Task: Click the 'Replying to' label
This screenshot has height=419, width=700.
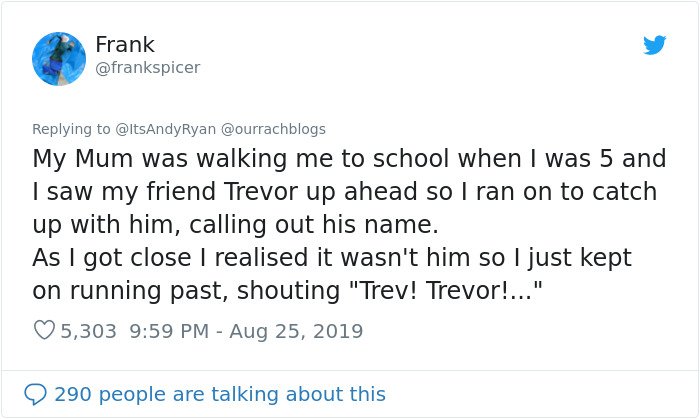Action: pos(71,129)
